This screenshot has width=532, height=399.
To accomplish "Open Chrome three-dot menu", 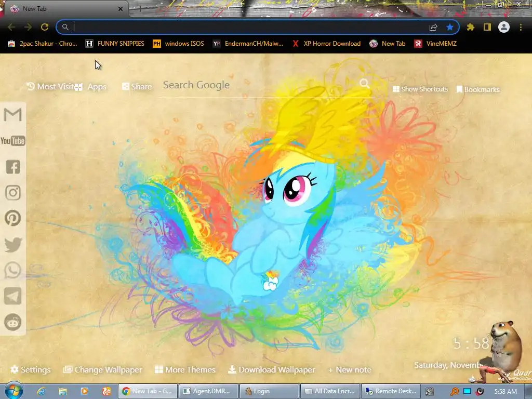I will [x=521, y=27].
